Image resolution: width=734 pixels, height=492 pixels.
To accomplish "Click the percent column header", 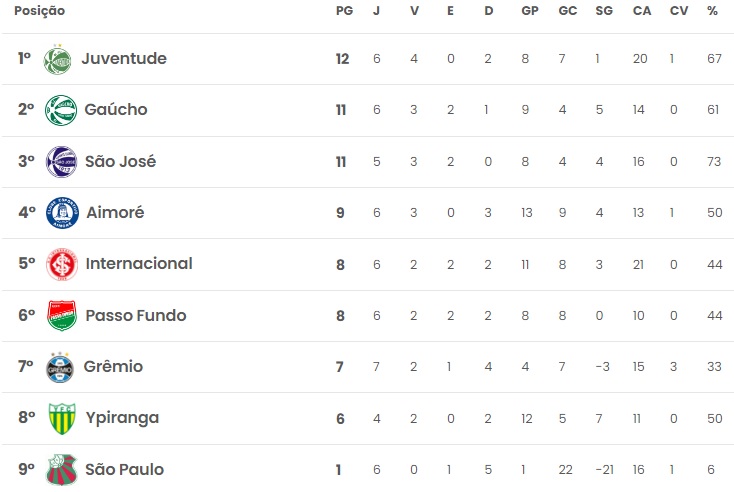I will [712, 11].
